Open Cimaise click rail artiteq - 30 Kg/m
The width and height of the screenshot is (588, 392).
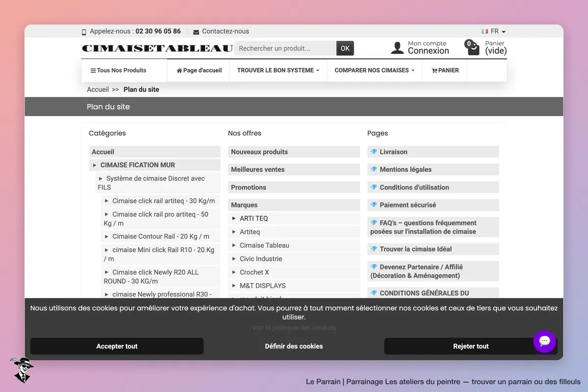(161, 201)
